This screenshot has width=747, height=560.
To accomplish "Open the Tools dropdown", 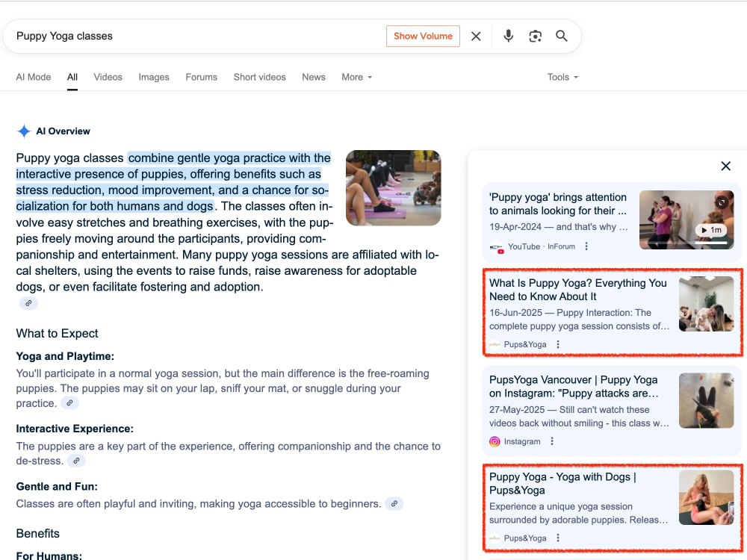I will click(562, 77).
